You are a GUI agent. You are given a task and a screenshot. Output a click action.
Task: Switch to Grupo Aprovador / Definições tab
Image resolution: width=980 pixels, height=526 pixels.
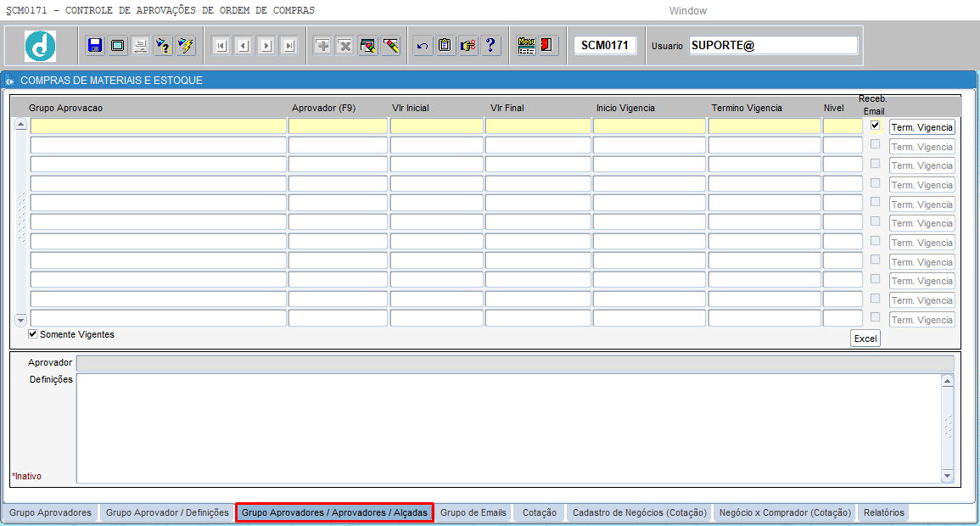coord(167,513)
